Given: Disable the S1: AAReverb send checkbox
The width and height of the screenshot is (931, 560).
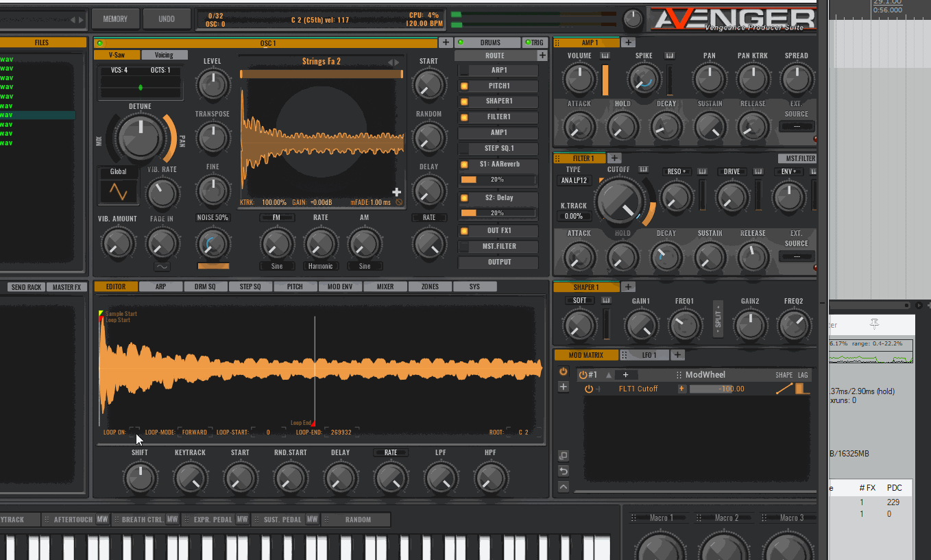Looking at the screenshot, I should coord(464,165).
